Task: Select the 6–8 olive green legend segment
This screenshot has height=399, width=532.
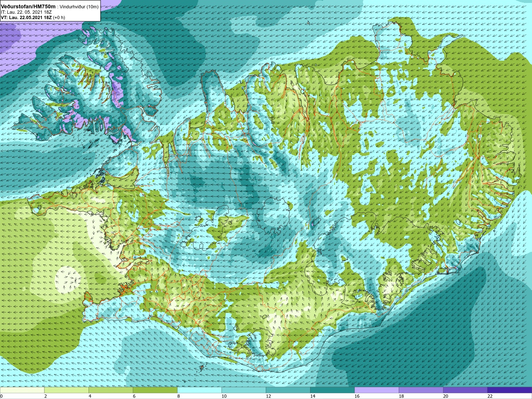Action: pyautogui.click(x=155, y=390)
